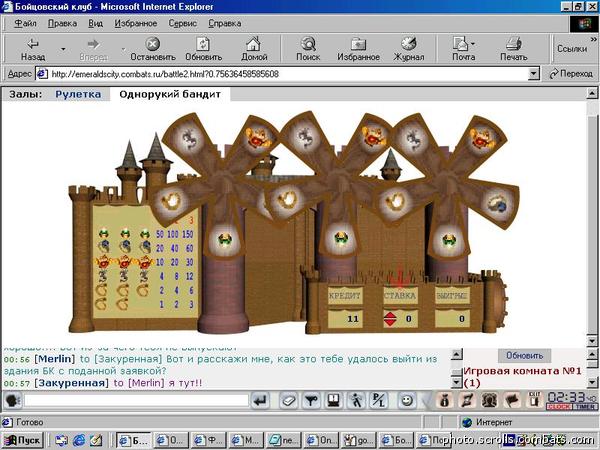This screenshot has height=450, width=600.
Task: Click the CLOCK label under time display
Action: click(559, 407)
